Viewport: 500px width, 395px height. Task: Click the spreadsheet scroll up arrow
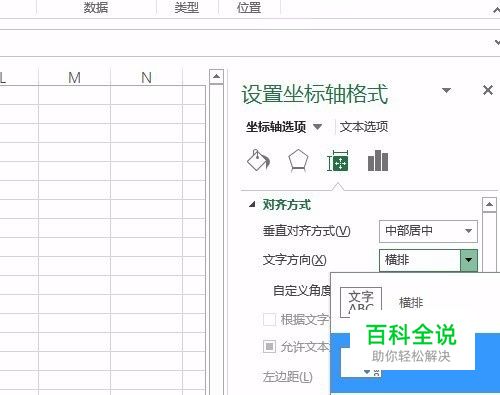click(x=216, y=77)
